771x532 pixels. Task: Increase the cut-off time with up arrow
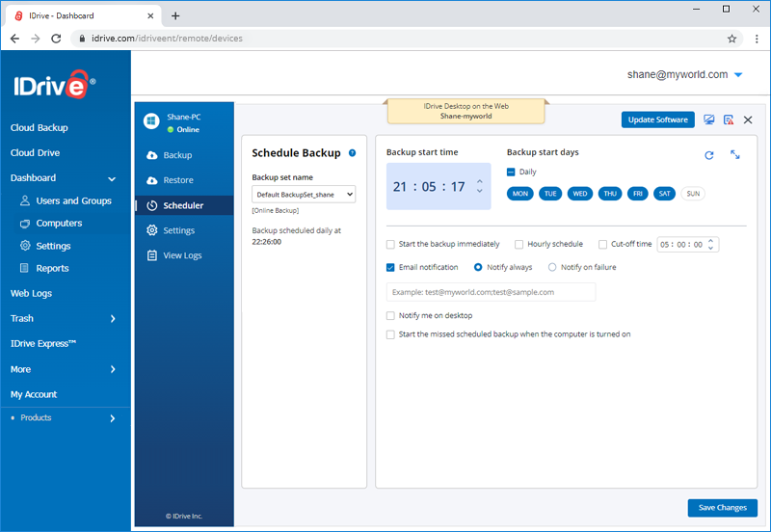pyautogui.click(x=710, y=241)
